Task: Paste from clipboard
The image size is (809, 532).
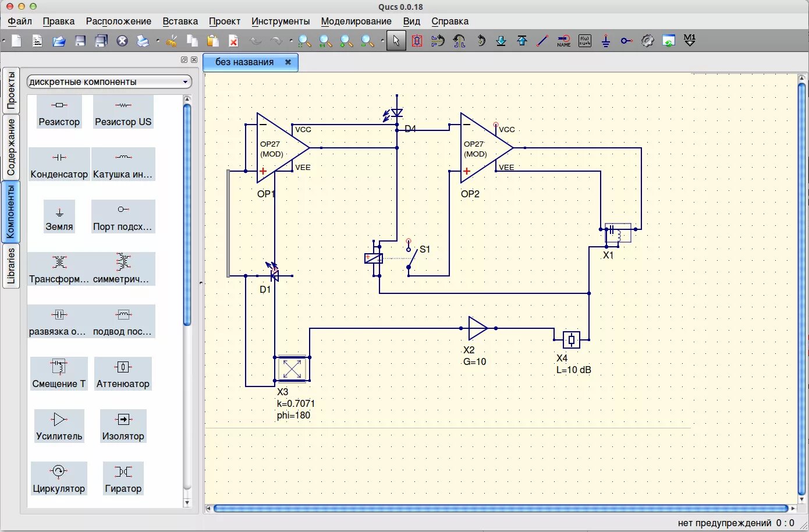Action: [x=213, y=41]
